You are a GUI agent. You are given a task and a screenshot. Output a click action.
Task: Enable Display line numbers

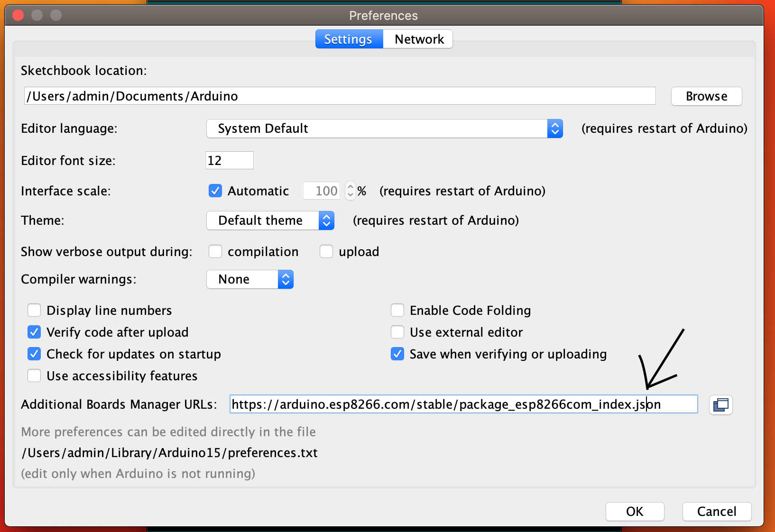point(34,311)
